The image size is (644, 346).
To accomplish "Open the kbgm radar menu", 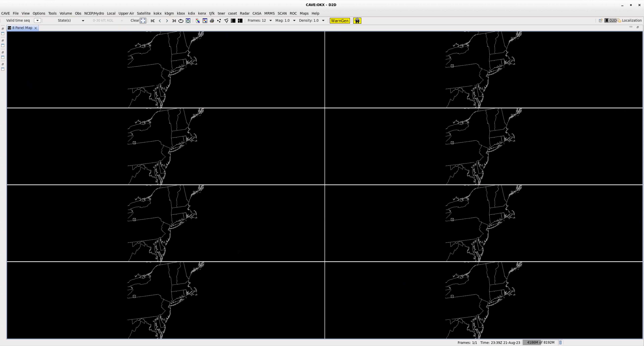I will tap(169, 13).
